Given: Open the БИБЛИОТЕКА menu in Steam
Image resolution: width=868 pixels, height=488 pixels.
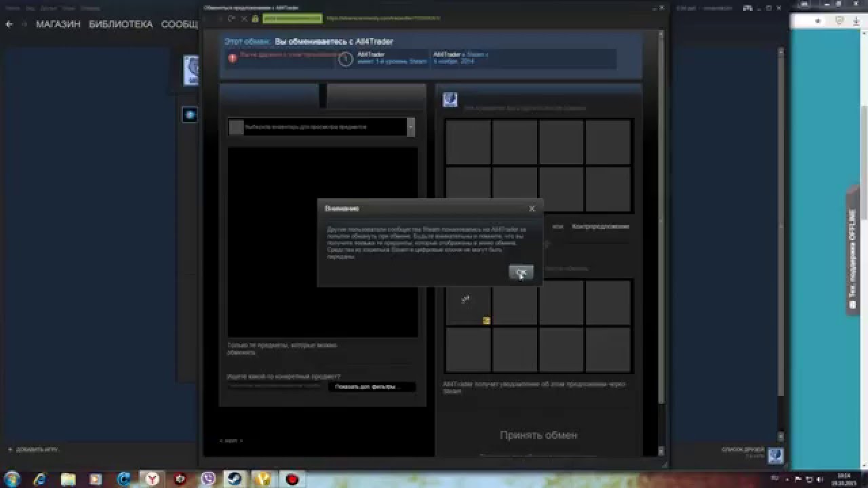Looking at the screenshot, I should click(121, 24).
